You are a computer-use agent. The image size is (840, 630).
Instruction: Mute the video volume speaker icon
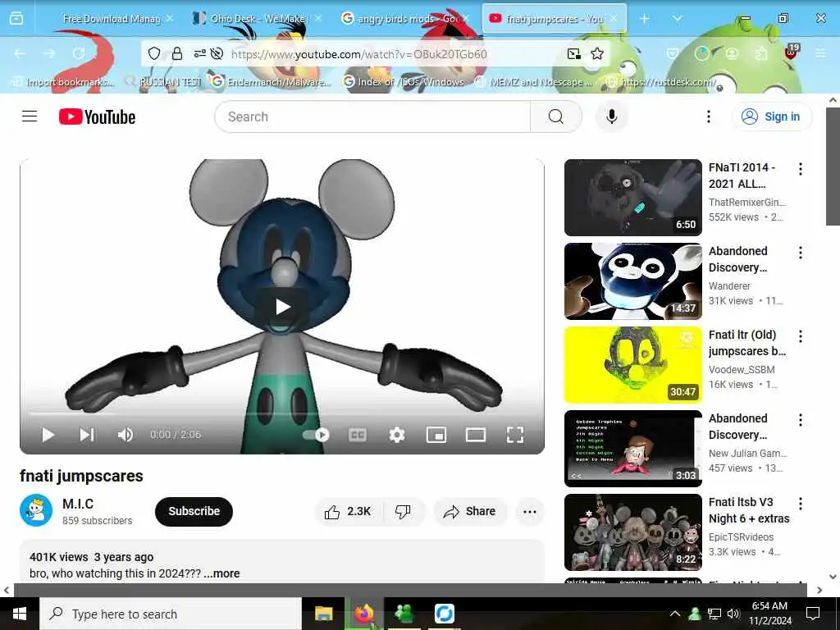(125, 435)
